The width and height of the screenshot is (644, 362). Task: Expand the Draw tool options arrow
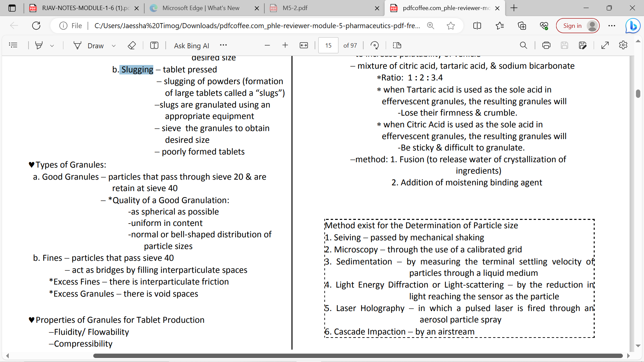point(114,46)
